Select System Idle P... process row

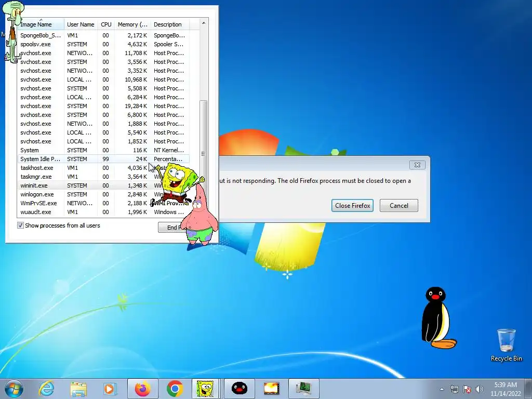coord(103,159)
